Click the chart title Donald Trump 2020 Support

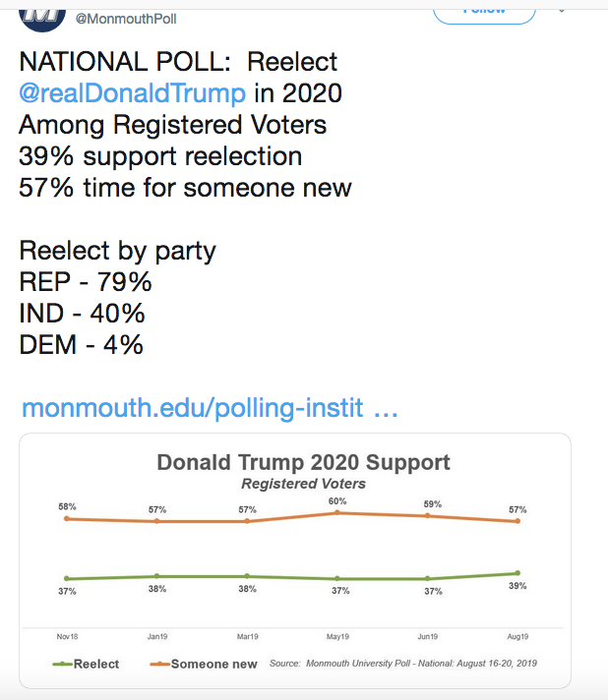(x=303, y=462)
